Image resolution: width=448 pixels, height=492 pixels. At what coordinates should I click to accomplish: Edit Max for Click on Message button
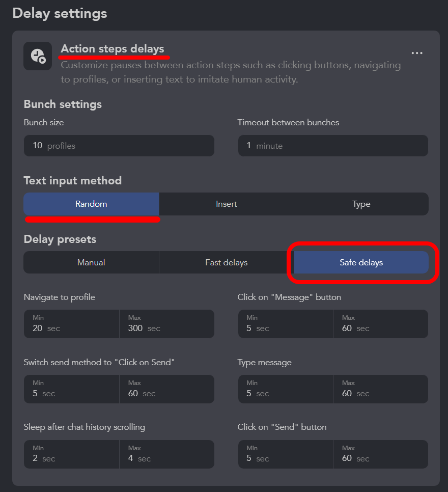tap(381, 324)
